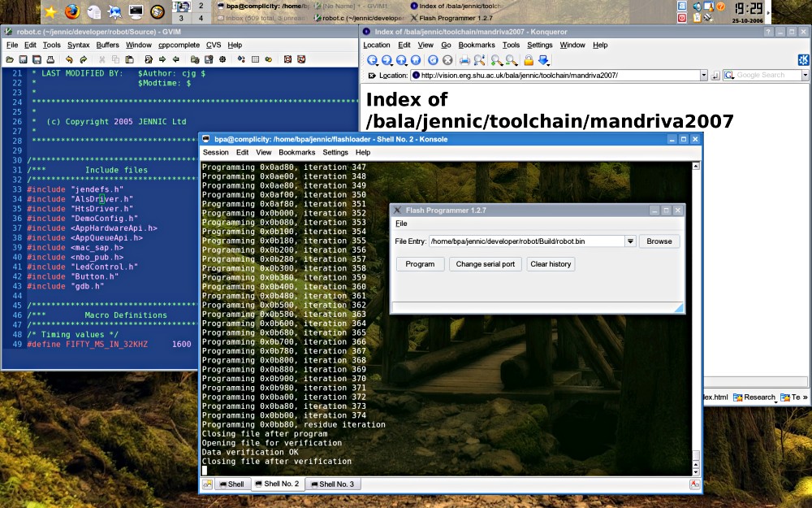812x508 pixels.
Task: Switch to virtual desktop 2 in pager
Action: click(x=201, y=7)
